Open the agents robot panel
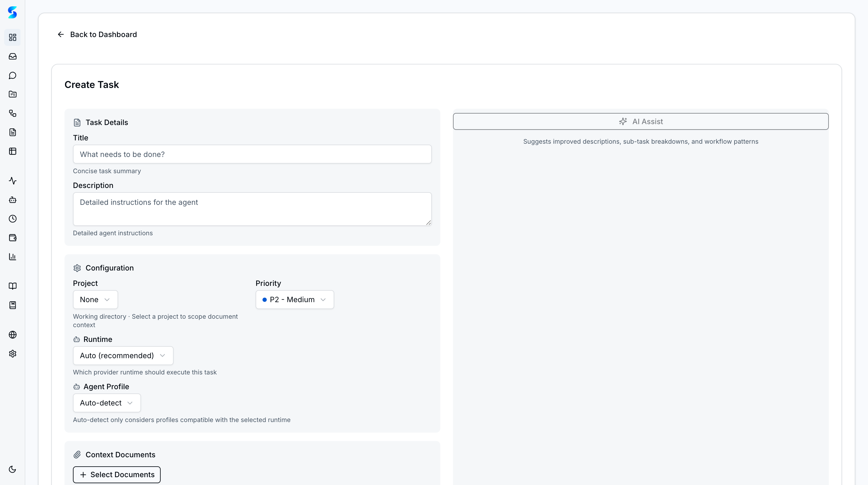The height and width of the screenshot is (485, 868). (12, 200)
